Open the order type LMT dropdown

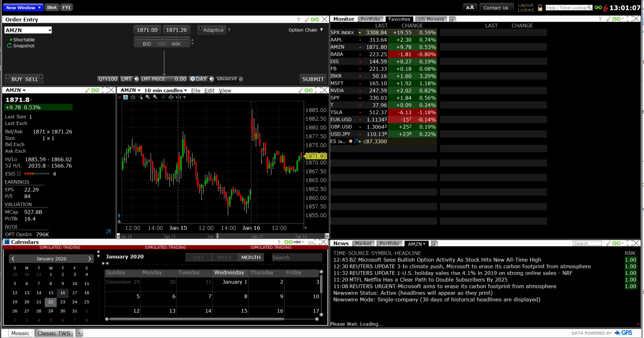point(129,79)
